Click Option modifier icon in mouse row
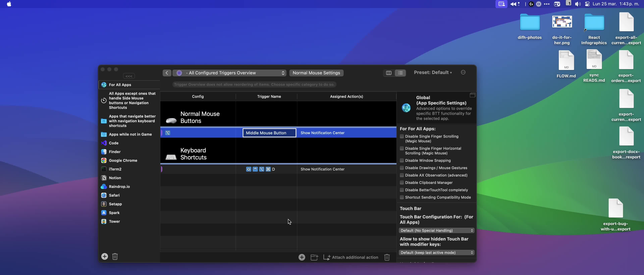Screen dimensions: 644x275 click(x=168, y=133)
